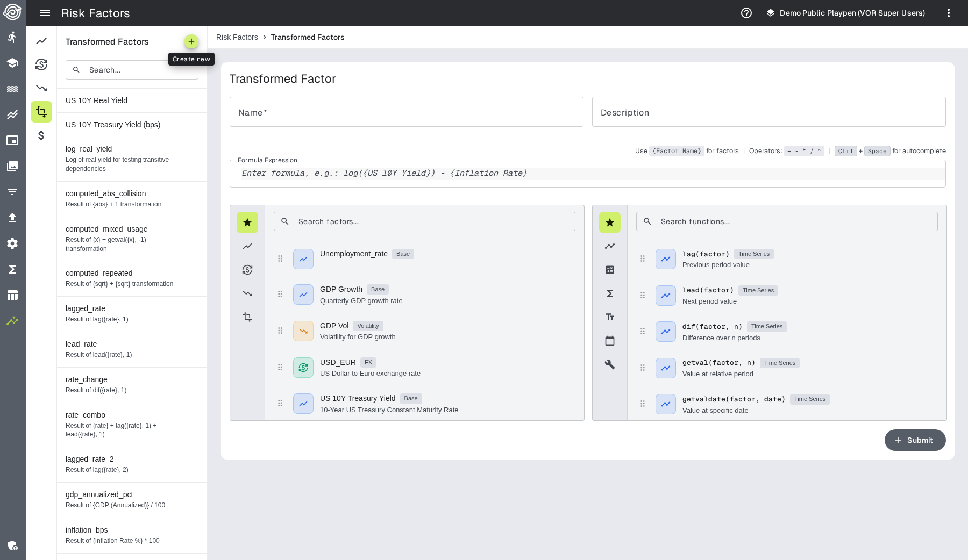The image size is (968, 560).
Task: Select the sigma category in functions panel
Action: [609, 293]
